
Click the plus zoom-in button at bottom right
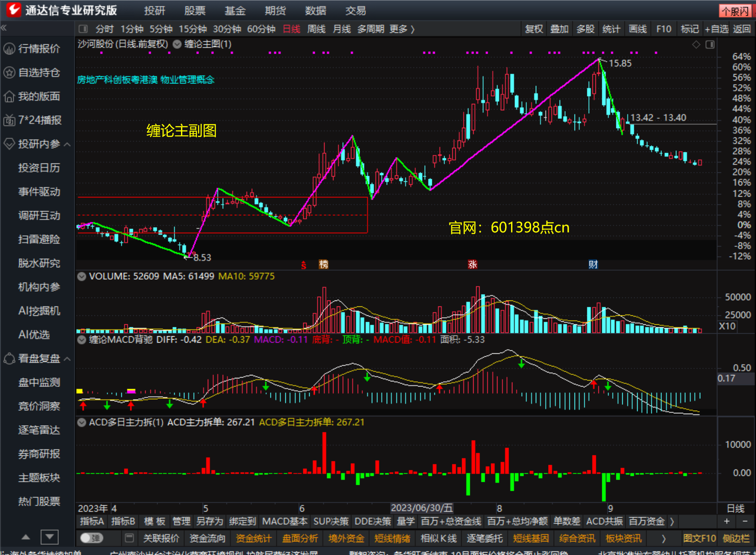tap(727, 521)
